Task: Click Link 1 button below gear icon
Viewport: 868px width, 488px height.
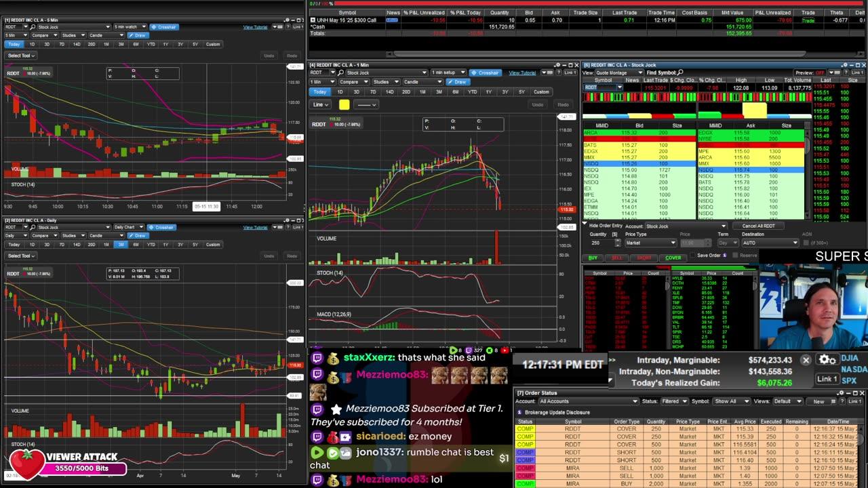Action: pos(827,379)
